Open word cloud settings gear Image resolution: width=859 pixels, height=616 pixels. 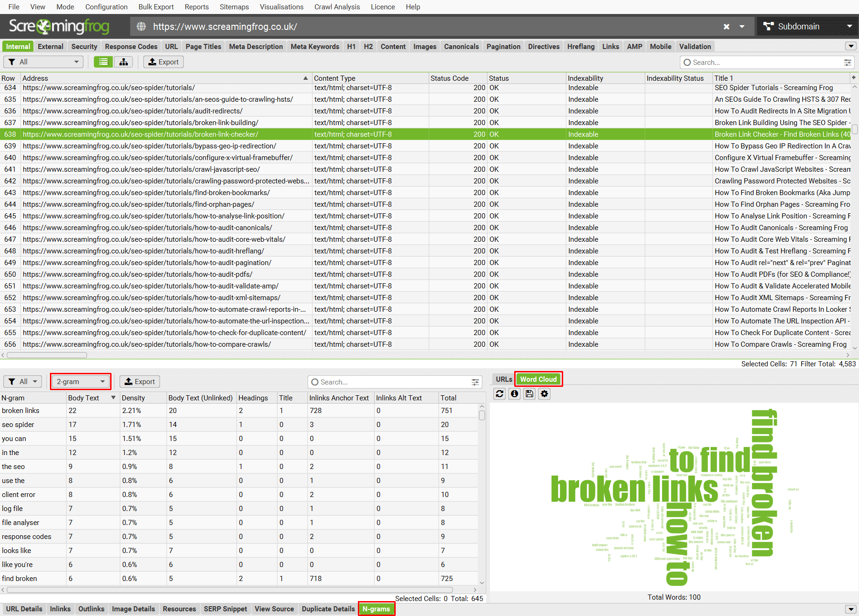coord(545,394)
